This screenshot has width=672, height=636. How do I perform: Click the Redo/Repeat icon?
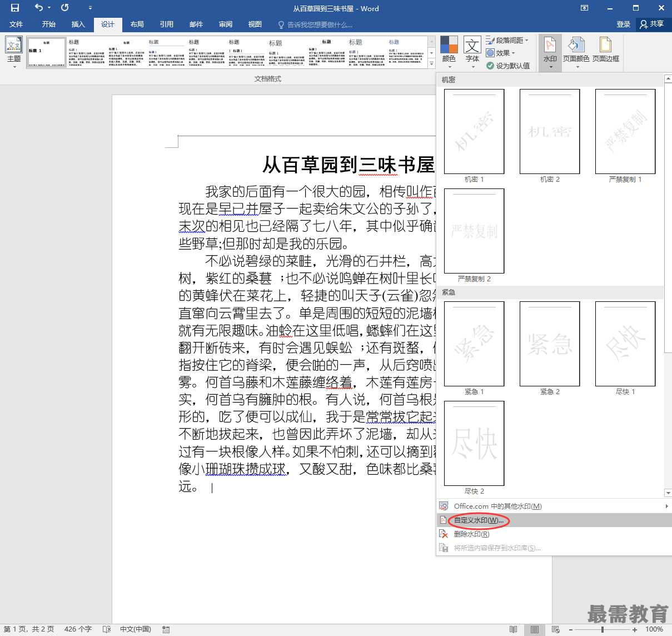coord(65,8)
